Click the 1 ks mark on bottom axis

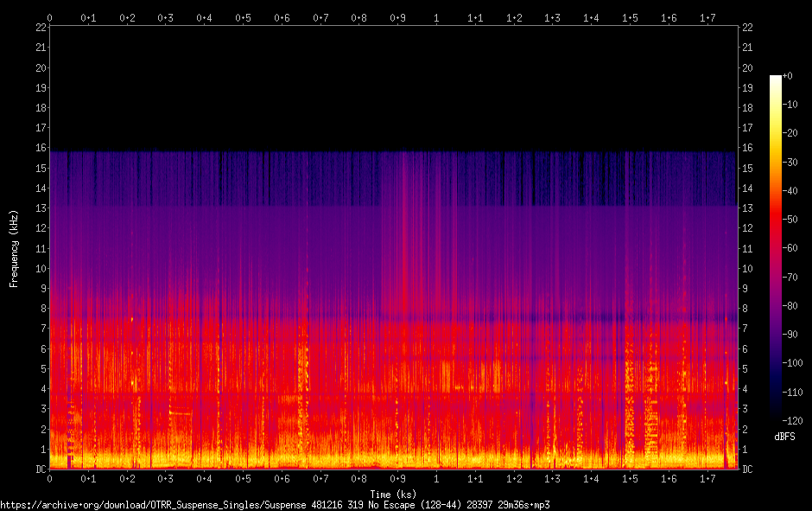coord(436,478)
